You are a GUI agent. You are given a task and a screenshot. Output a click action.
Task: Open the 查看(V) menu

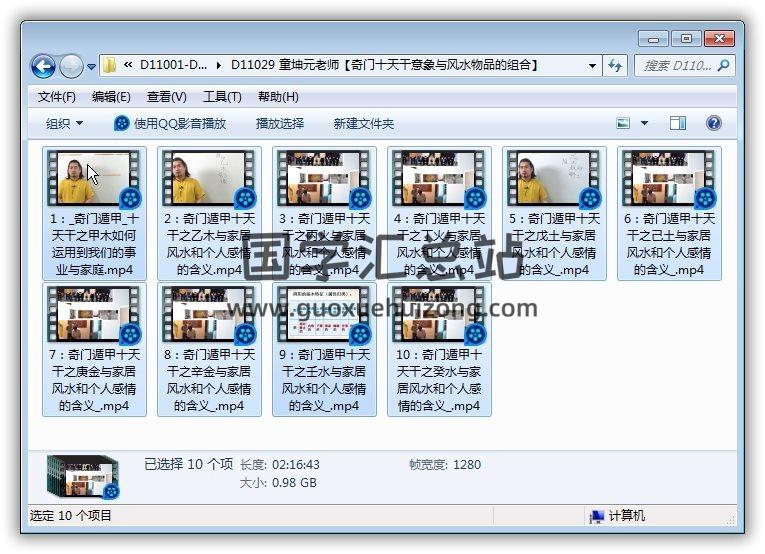pyautogui.click(x=167, y=97)
